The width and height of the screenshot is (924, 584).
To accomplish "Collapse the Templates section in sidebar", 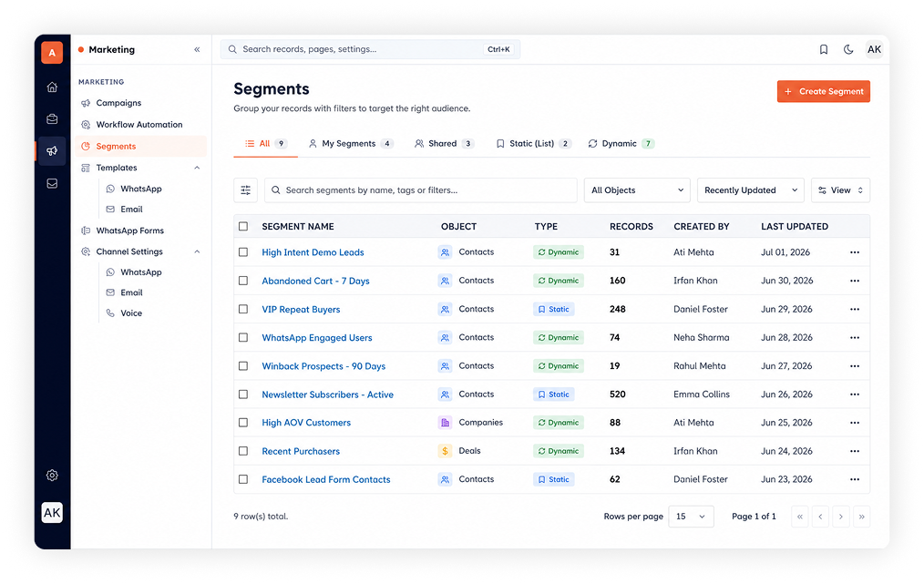I will pos(197,168).
